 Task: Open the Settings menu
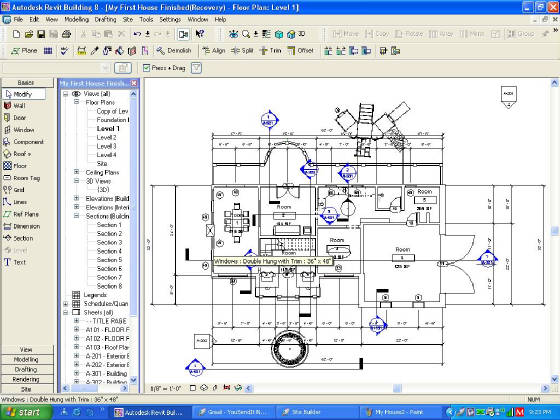point(170,20)
